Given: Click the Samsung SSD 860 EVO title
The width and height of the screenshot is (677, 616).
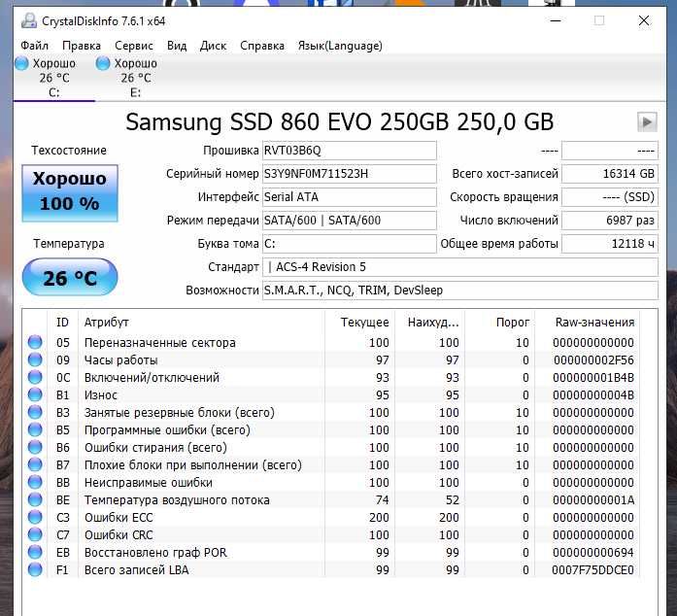Looking at the screenshot, I should tap(339, 121).
